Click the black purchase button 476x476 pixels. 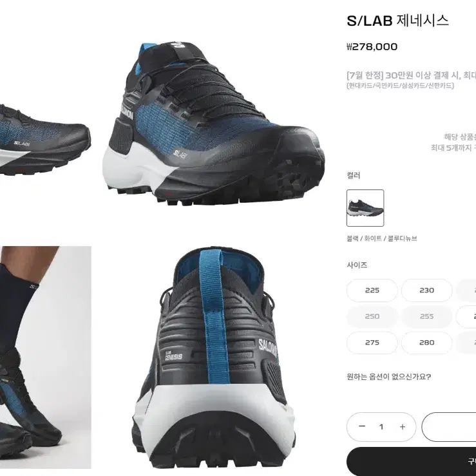point(412,461)
